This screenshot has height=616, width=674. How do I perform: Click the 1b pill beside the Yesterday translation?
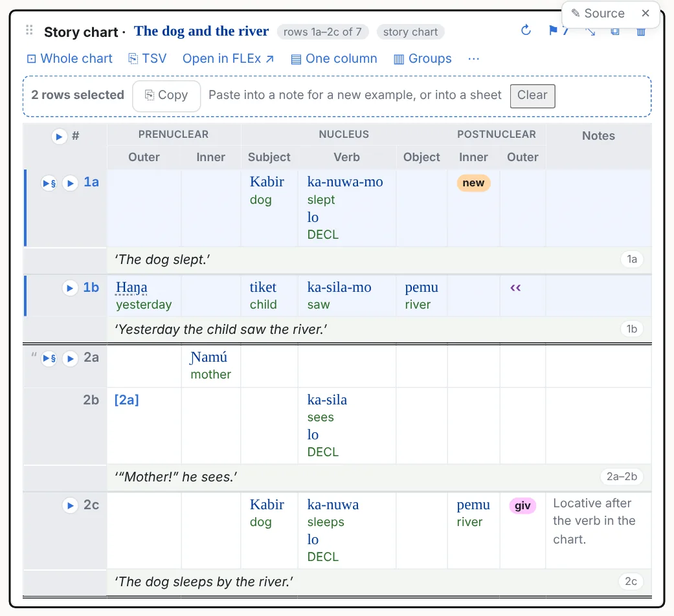(x=631, y=329)
